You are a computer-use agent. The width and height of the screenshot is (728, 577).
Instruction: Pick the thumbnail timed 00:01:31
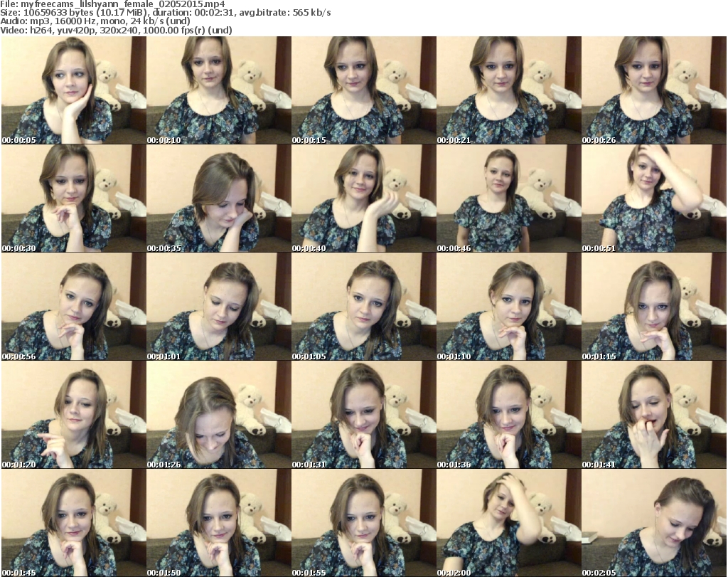click(x=363, y=415)
